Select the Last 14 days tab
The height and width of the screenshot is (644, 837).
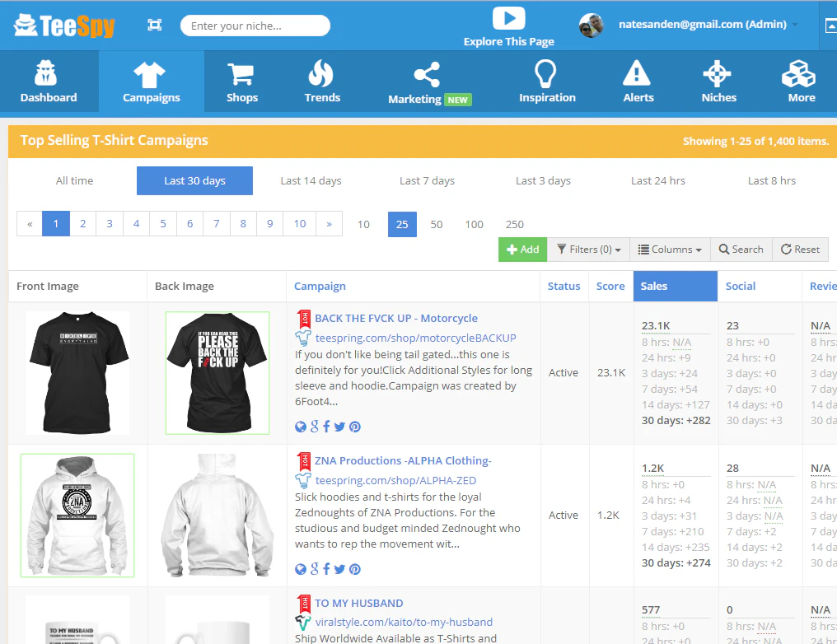click(311, 181)
